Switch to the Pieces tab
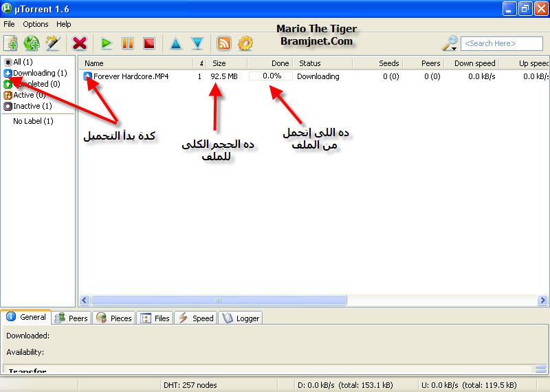The width and height of the screenshot is (550, 392). pyautogui.click(x=114, y=318)
